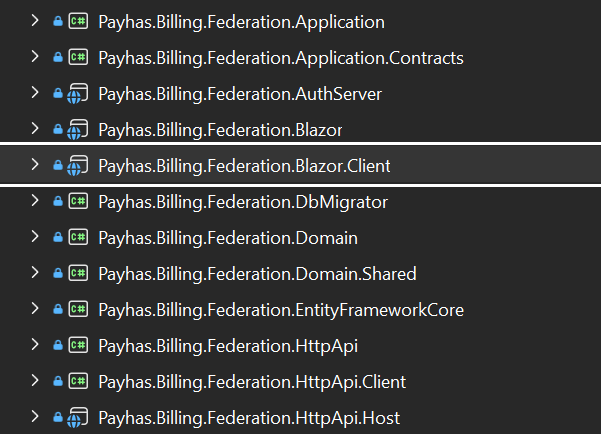Click the globe icon for Blazor.Client project
The image size is (601, 434).
pos(78,166)
